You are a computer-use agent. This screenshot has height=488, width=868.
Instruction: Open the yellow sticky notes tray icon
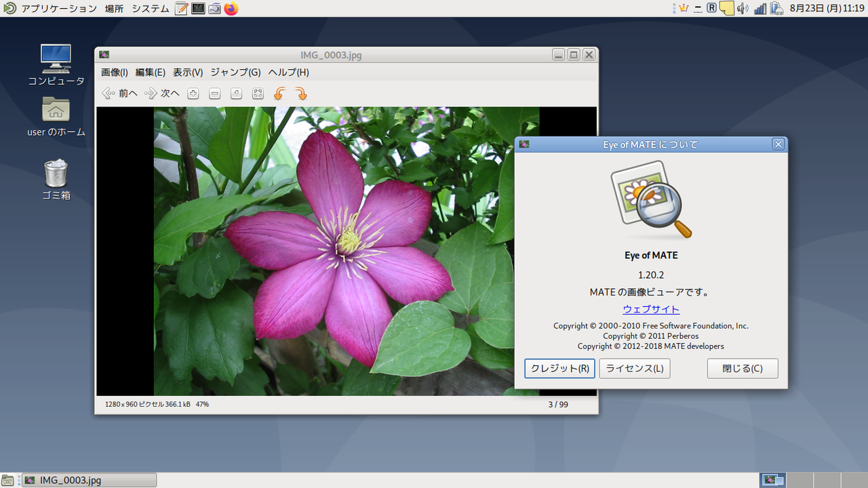726,9
